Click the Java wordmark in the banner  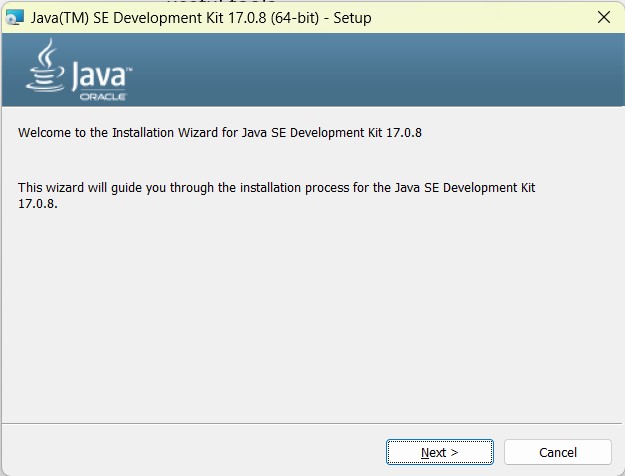(x=99, y=76)
